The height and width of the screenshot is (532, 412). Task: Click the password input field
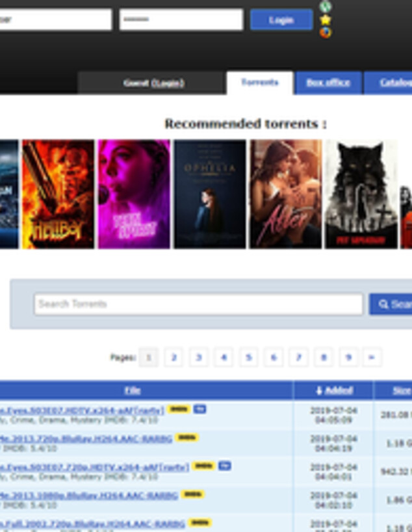(x=181, y=20)
